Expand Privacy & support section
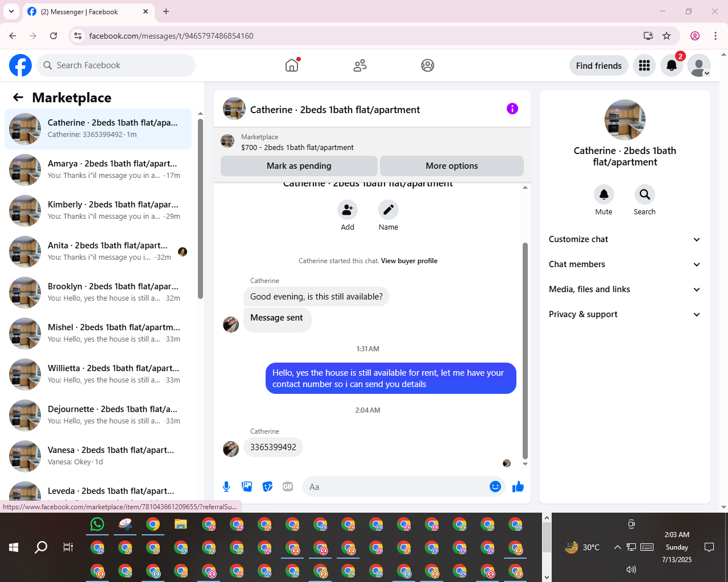 [625, 314]
